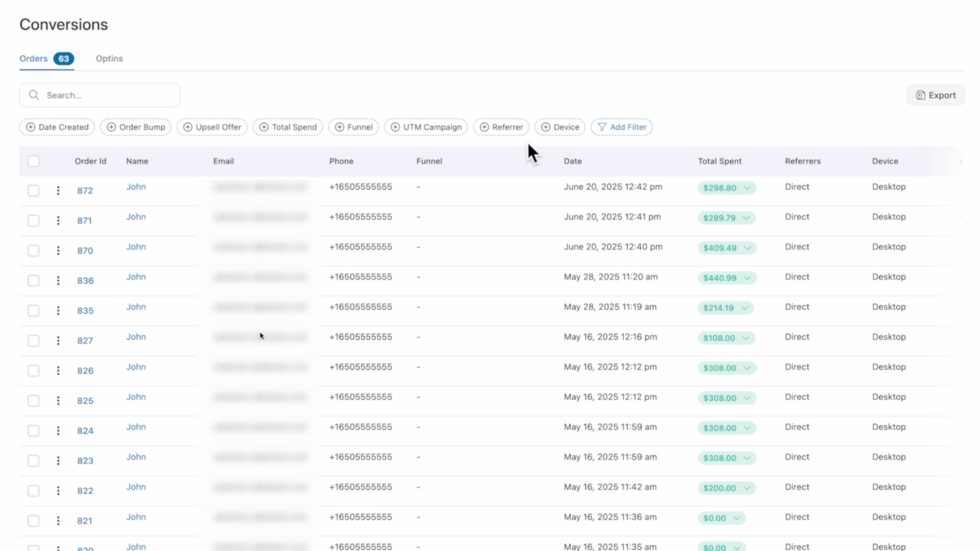Add the Referrer filter chip
Image resolution: width=980 pixels, height=551 pixels.
(x=501, y=127)
